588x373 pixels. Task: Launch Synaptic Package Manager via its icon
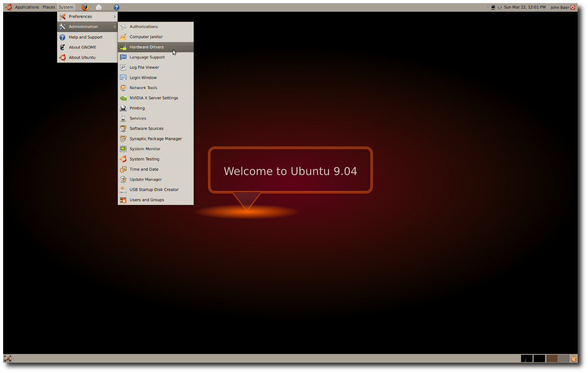coord(123,139)
